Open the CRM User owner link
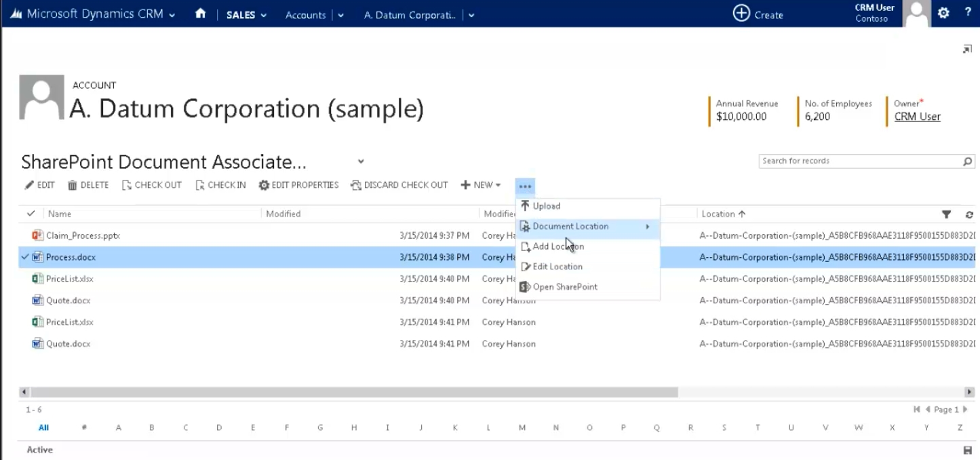The image size is (980, 460). [x=917, y=117]
